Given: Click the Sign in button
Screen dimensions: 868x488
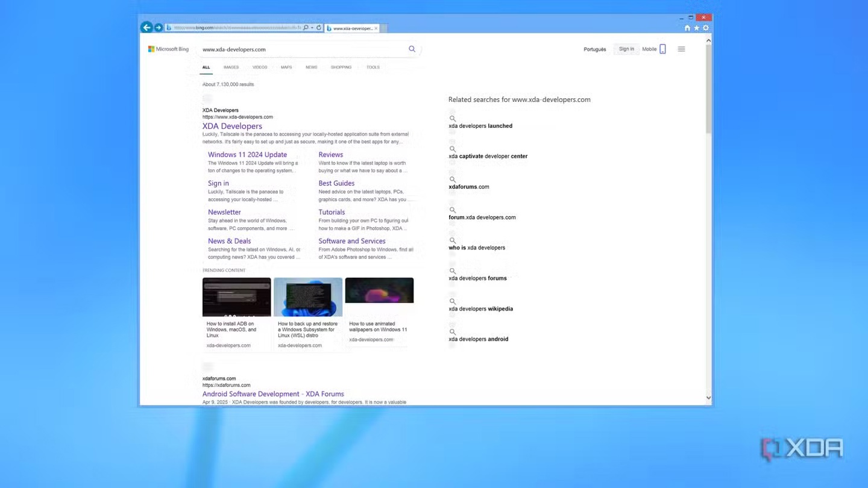Looking at the screenshot, I should point(626,49).
